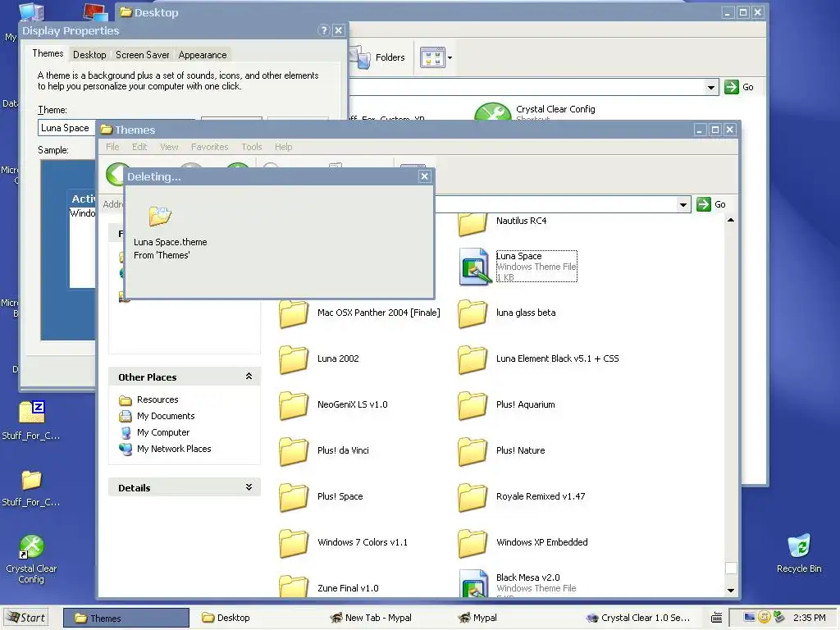Image resolution: width=840 pixels, height=630 pixels.
Task: Open View menu in Themes window
Action: [x=169, y=147]
